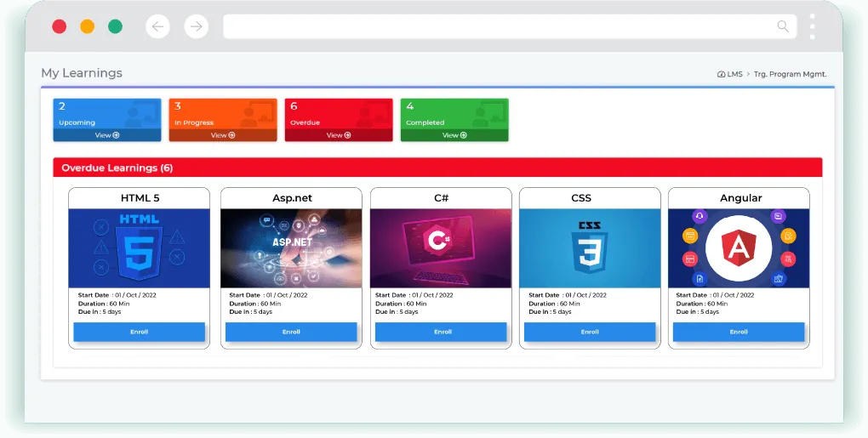This screenshot has width=868, height=438.
Task: Select the blue Upcoming count 2
Action: coord(62,106)
